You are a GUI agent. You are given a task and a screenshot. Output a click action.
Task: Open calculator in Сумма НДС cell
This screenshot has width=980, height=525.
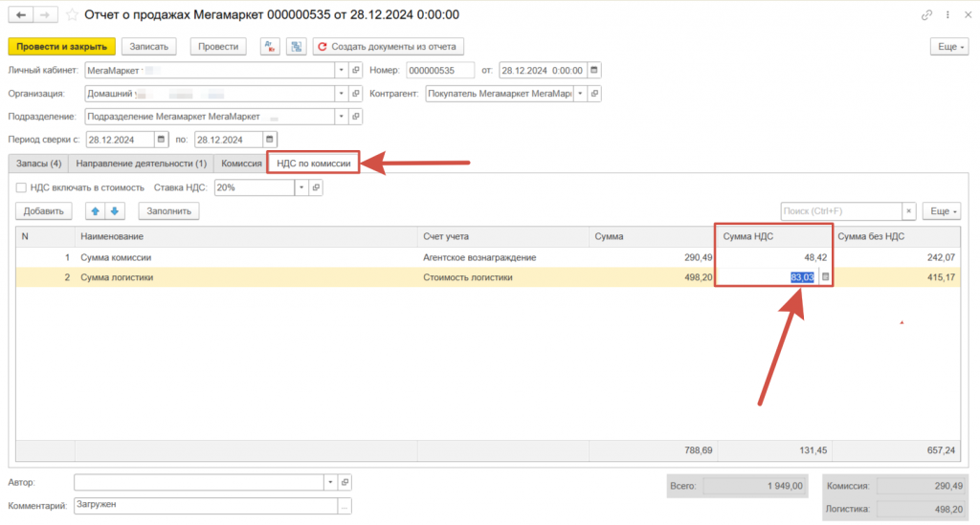point(826,277)
